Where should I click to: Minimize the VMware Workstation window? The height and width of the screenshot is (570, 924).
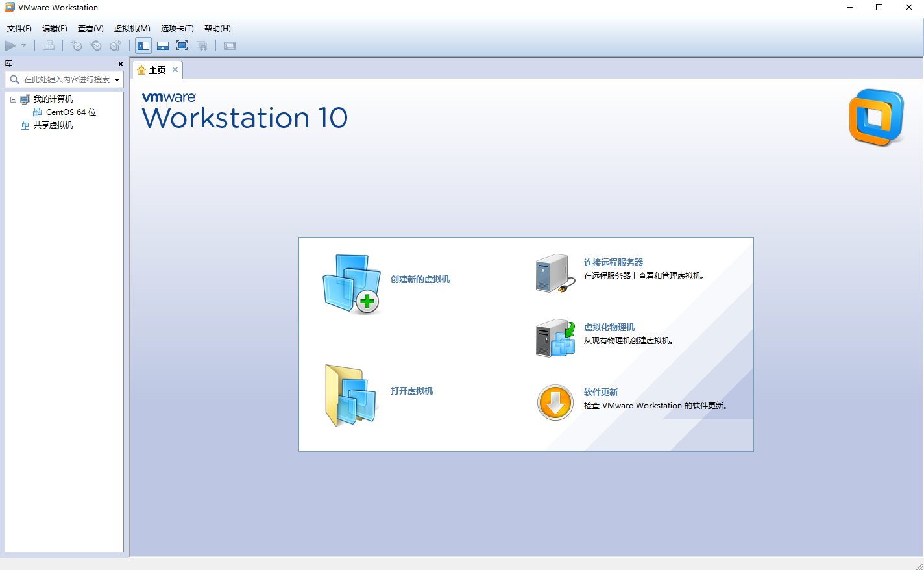850,8
